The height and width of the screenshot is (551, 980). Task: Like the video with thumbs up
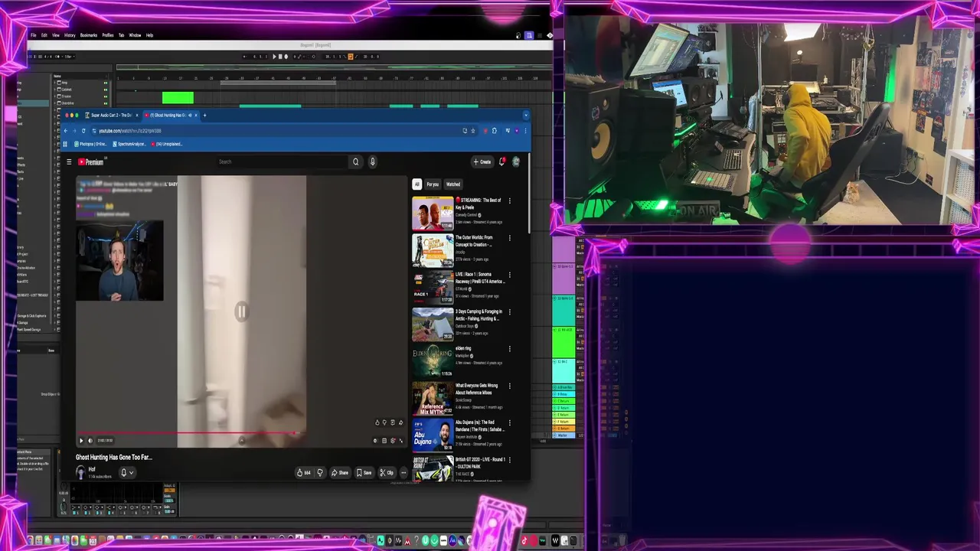click(304, 473)
